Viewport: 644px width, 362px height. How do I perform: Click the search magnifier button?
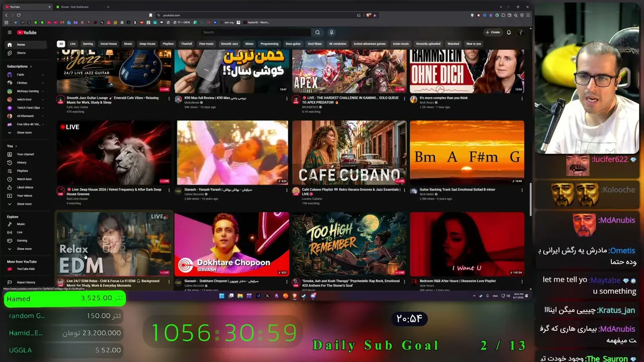pos(317,32)
